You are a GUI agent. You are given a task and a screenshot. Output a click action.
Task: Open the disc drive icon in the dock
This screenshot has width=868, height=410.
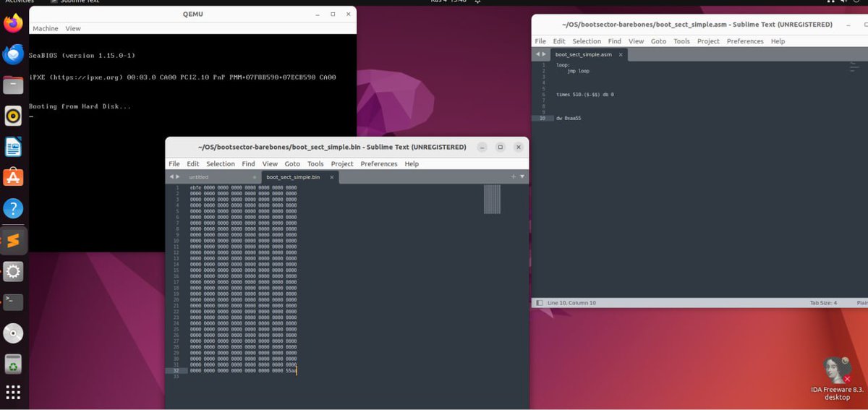pos(13,333)
